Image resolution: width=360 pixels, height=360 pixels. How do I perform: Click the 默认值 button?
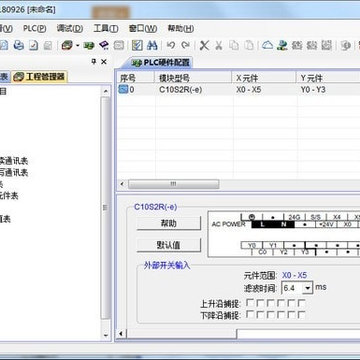click(x=169, y=245)
